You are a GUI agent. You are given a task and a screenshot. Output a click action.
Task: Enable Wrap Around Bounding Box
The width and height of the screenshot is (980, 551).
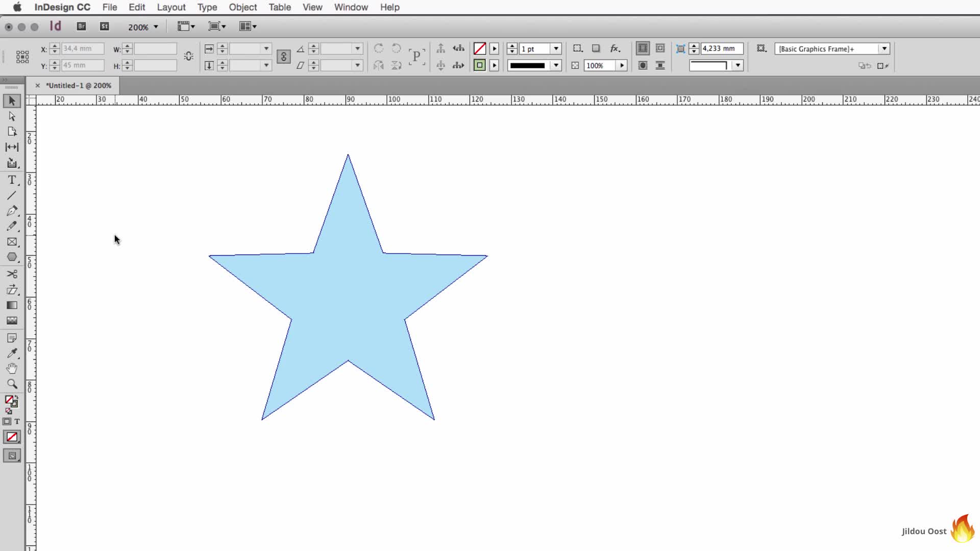pos(660,48)
